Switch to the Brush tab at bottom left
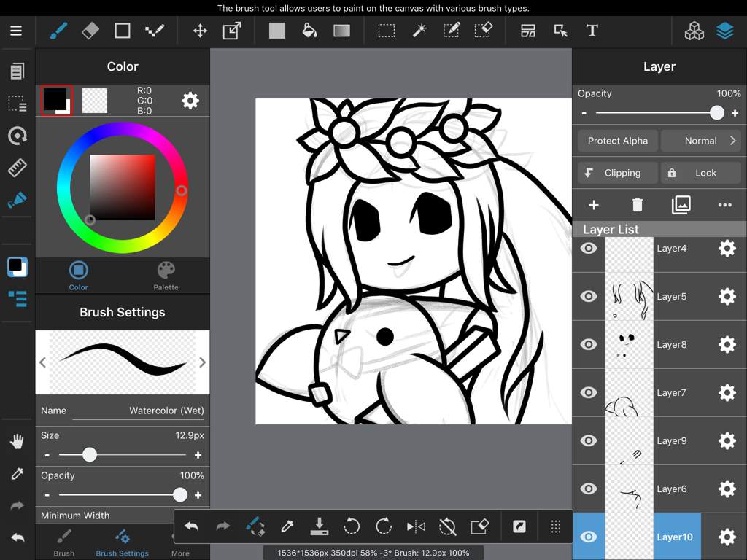 pos(63,542)
